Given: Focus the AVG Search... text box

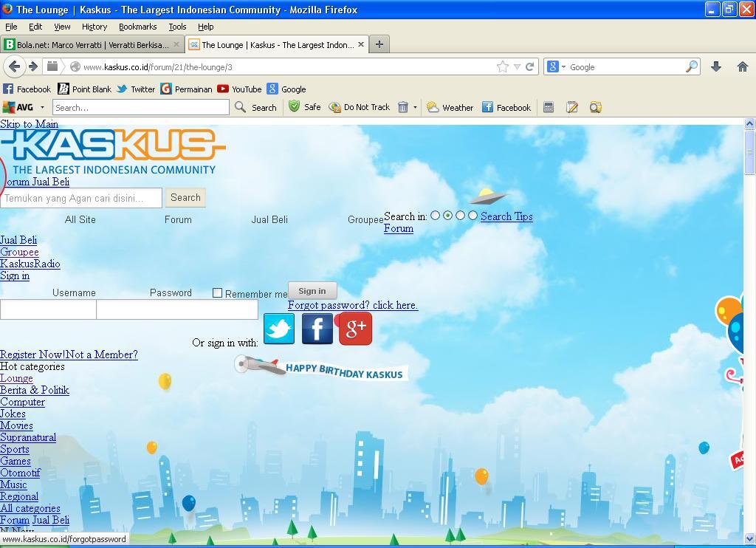Looking at the screenshot, I should tap(141, 107).
